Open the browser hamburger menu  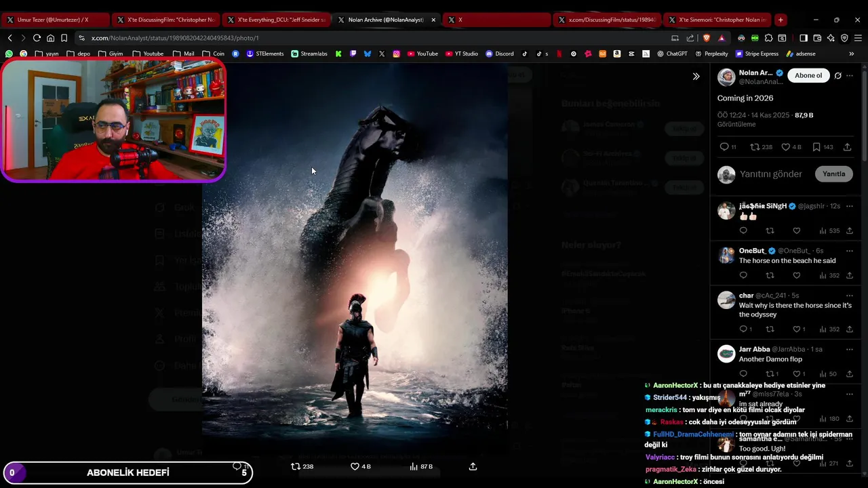(x=858, y=38)
